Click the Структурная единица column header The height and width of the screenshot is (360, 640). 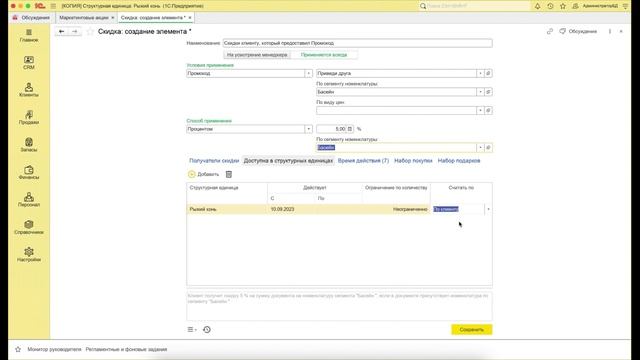[x=227, y=188]
